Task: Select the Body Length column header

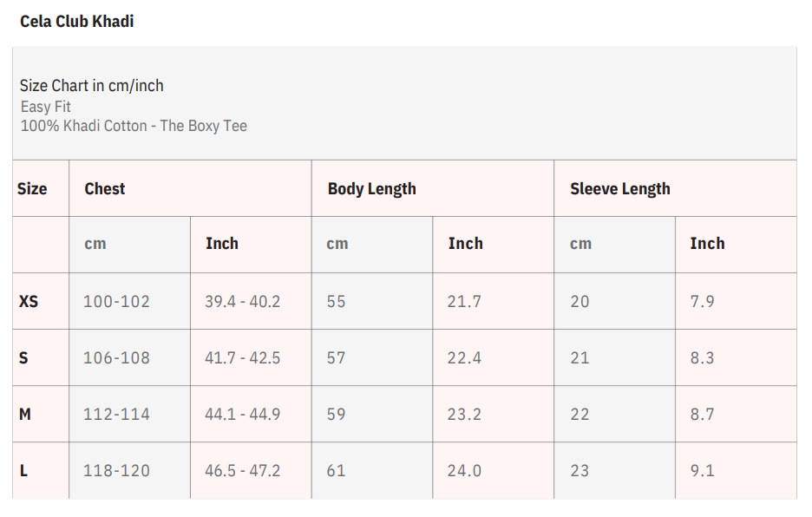Action: click(x=371, y=188)
